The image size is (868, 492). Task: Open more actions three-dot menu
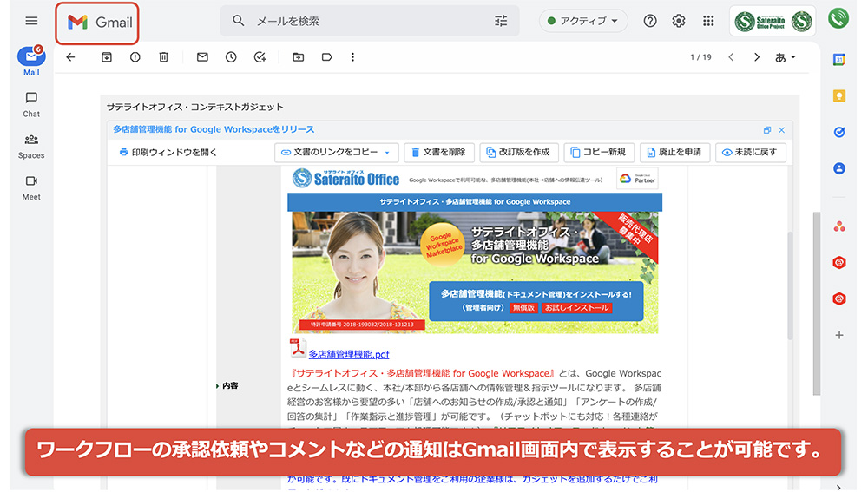(352, 57)
